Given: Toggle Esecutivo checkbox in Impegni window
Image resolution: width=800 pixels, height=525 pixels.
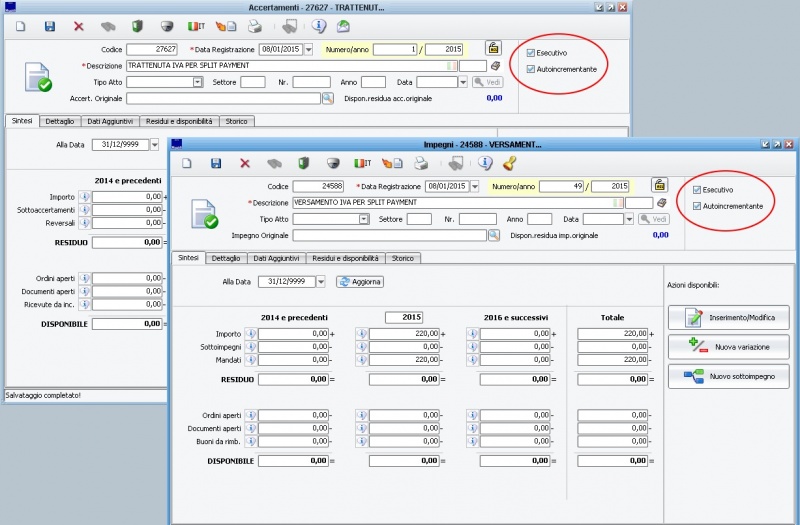Looking at the screenshot, I should tap(697, 190).
